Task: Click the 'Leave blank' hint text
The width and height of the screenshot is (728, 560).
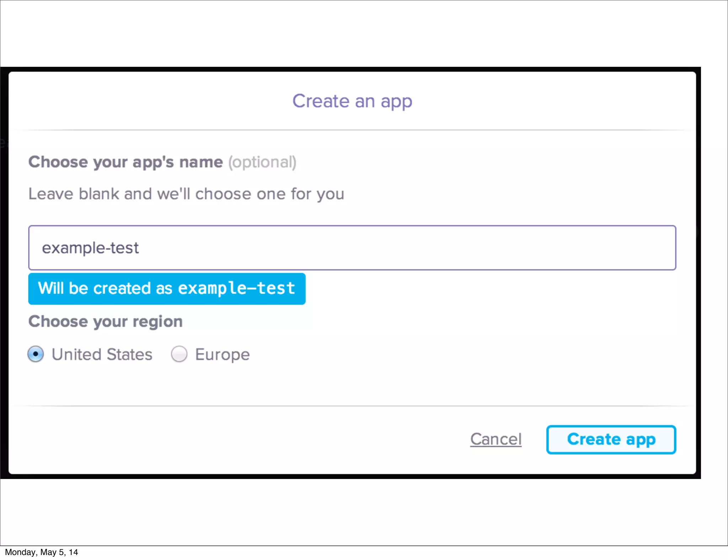Action: click(x=186, y=194)
